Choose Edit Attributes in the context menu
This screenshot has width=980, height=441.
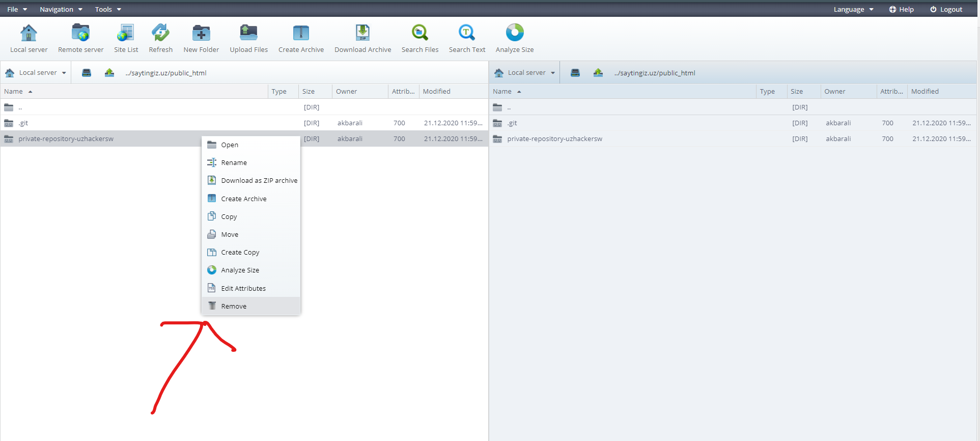coord(251,288)
